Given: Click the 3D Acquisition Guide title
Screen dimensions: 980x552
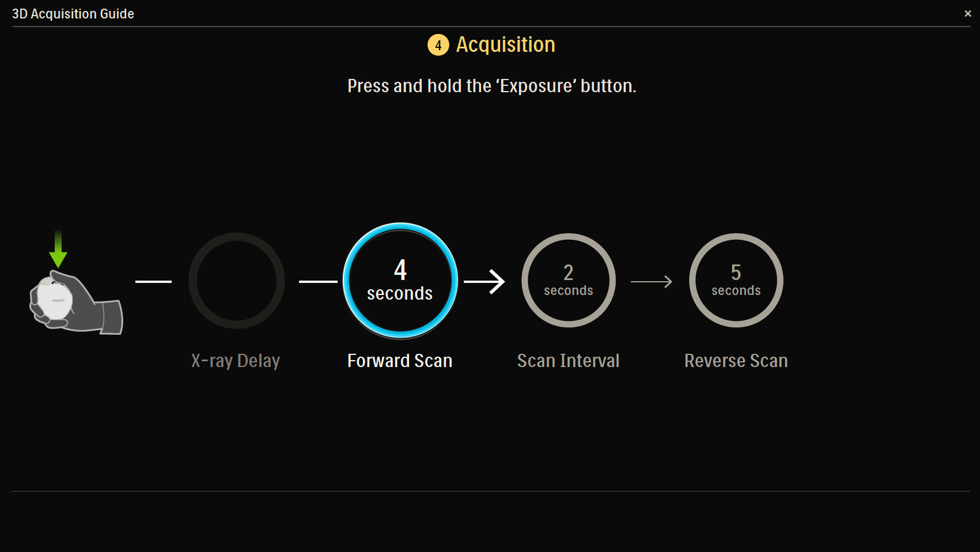Looking at the screenshot, I should tap(73, 14).
